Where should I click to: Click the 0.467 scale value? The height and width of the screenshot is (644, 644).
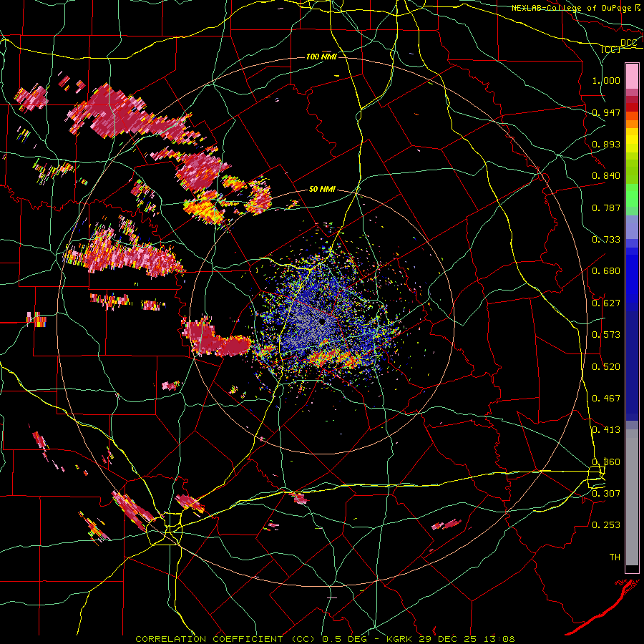tap(606, 399)
